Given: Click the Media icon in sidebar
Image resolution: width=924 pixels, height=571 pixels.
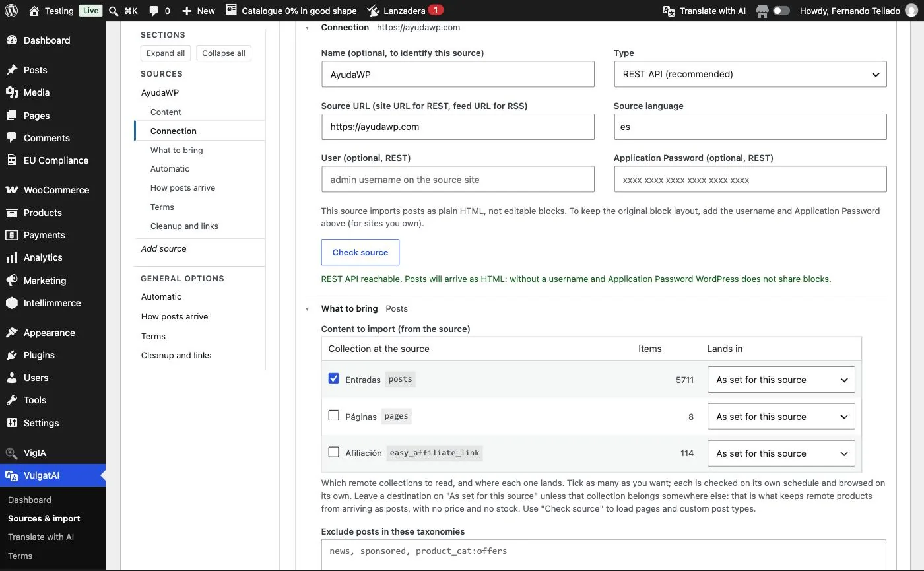Looking at the screenshot, I should [12, 92].
